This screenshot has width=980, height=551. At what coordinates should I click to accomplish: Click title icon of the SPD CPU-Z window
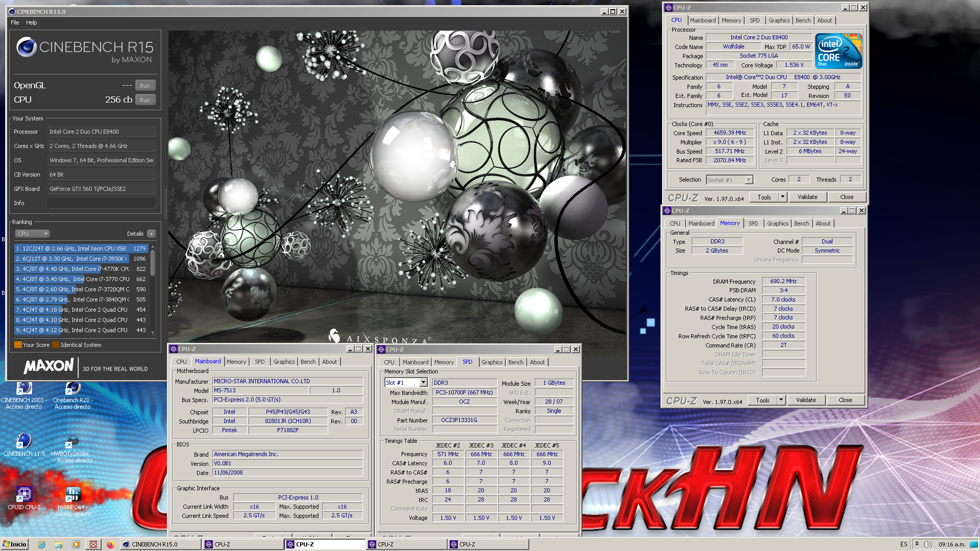(381, 349)
